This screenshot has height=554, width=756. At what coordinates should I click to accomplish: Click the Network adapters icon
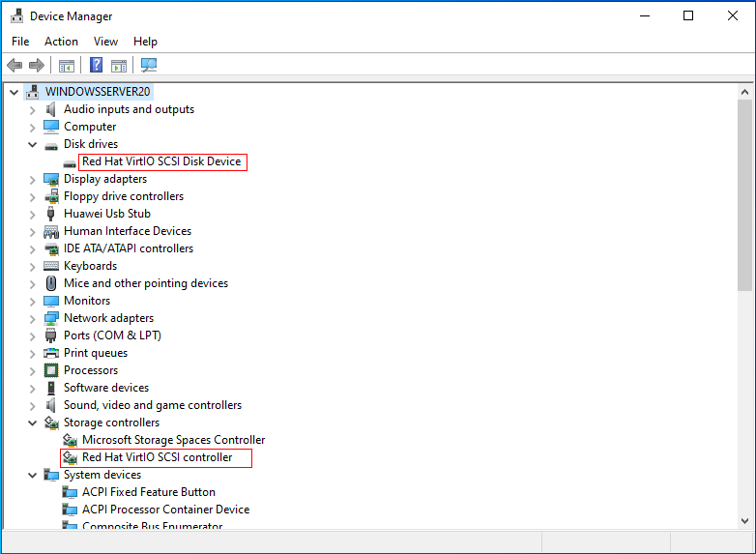coord(51,318)
